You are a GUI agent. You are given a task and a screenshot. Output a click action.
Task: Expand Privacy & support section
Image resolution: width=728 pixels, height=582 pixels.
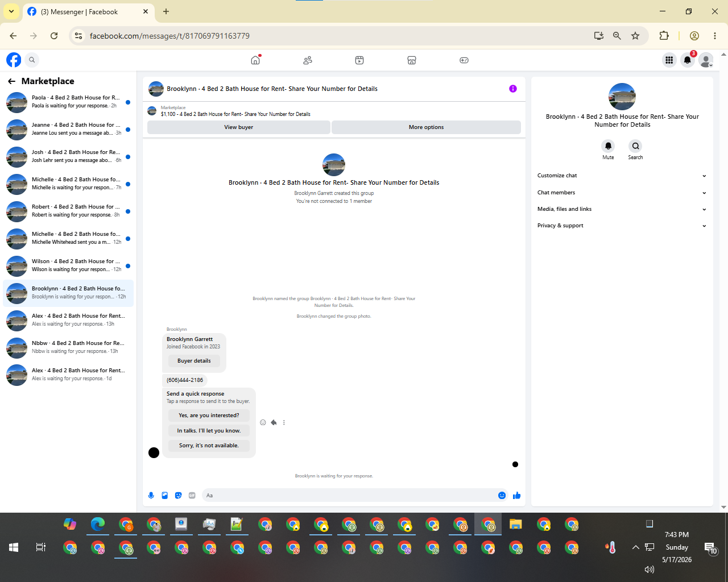622,226
